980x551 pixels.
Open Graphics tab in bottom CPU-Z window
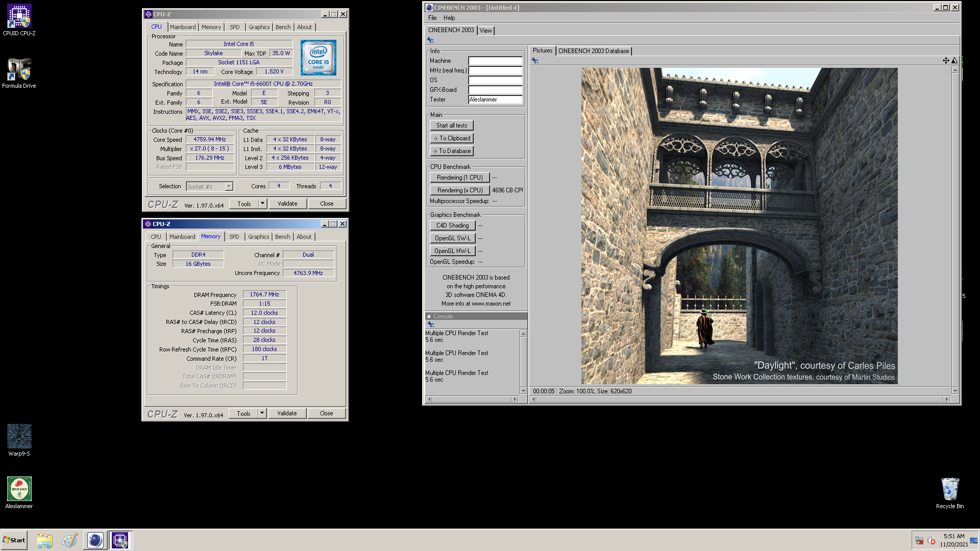(259, 237)
